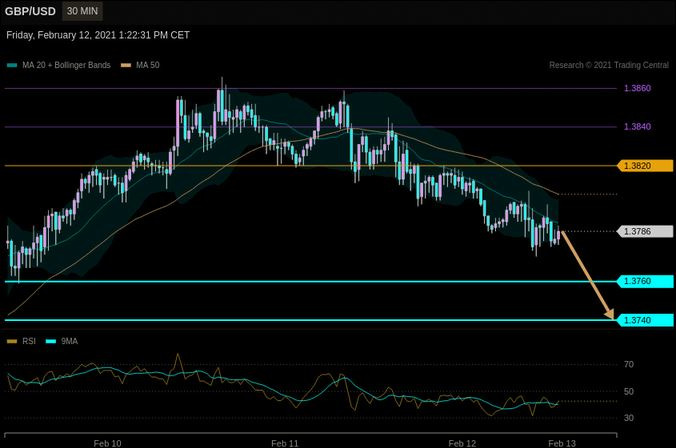Click the MA 20 + Bollinger Bands legend label

66,65
